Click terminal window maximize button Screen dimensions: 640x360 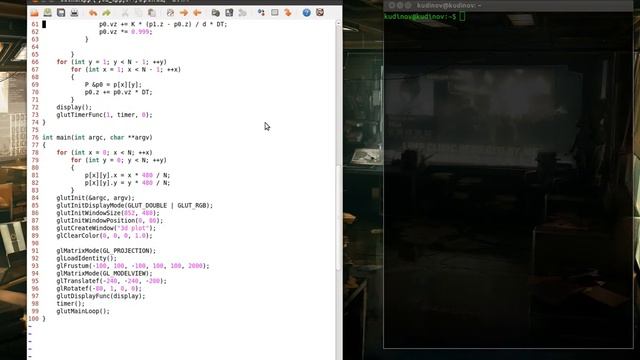pos(408,5)
